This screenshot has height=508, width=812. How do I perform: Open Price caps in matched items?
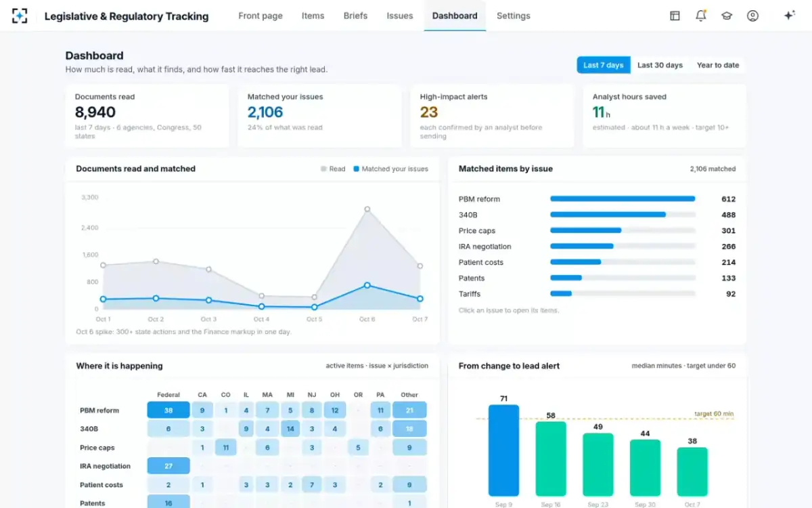[x=597, y=231]
